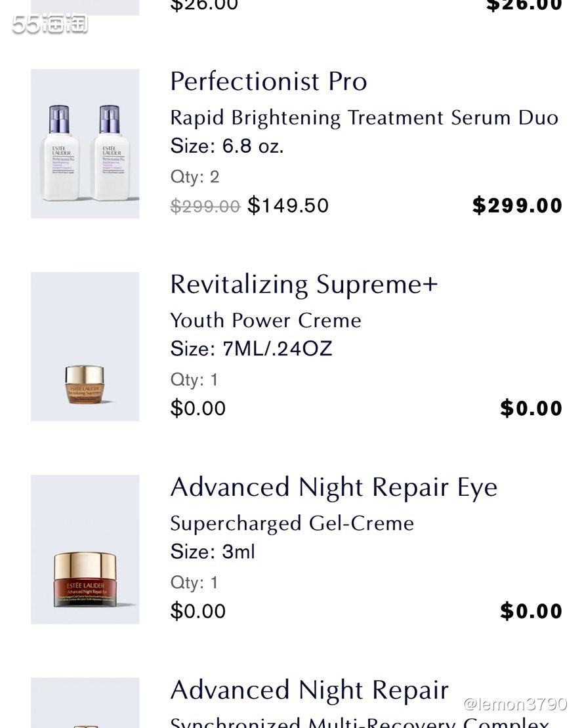Click the struck-through $299.00 original price
The height and width of the screenshot is (728, 582).
[x=205, y=206]
